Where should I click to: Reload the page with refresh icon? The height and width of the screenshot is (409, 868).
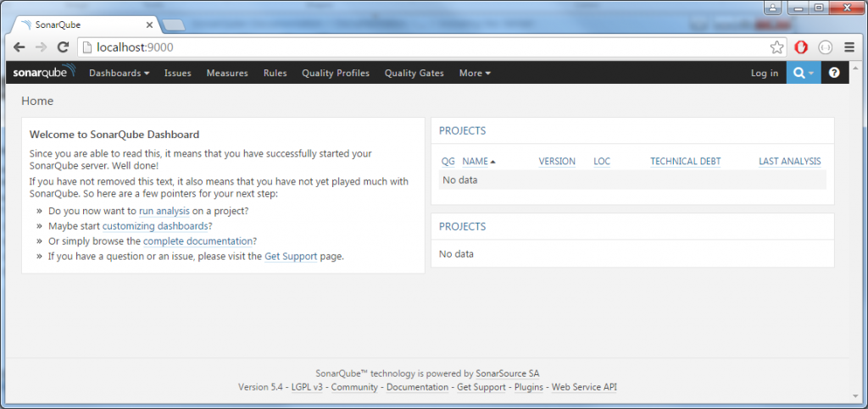tap(63, 47)
